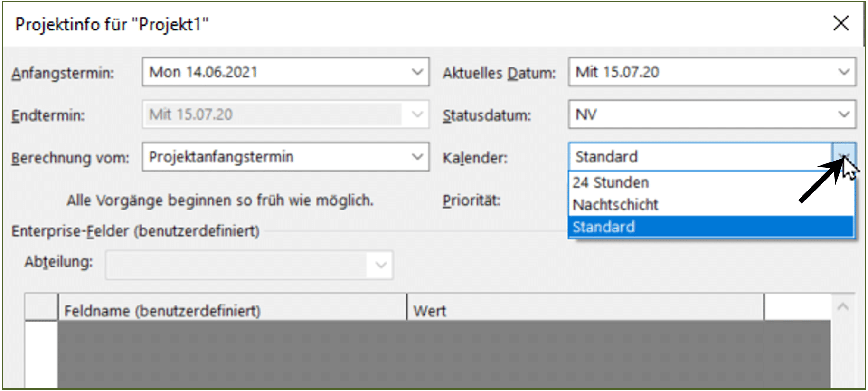Open the Berechnung vom dropdown arrow
Image resolution: width=868 pixels, height=391 pixels.
pos(417,157)
